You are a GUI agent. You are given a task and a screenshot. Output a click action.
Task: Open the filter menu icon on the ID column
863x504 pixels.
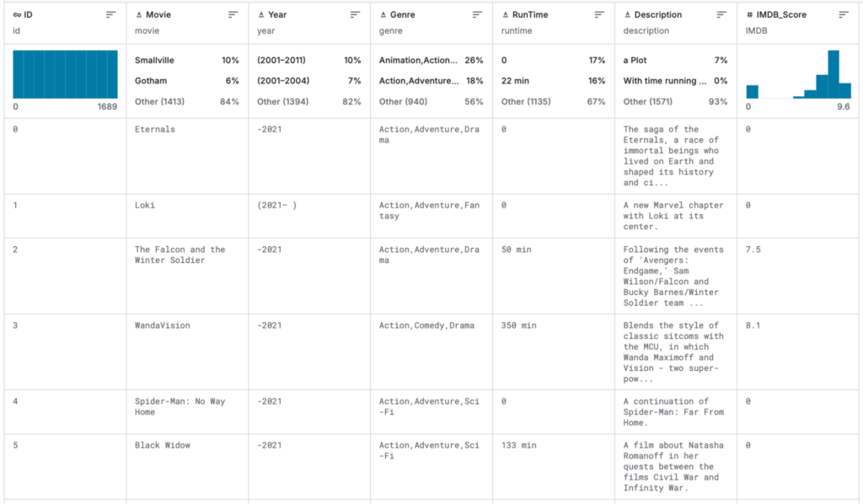click(x=110, y=13)
